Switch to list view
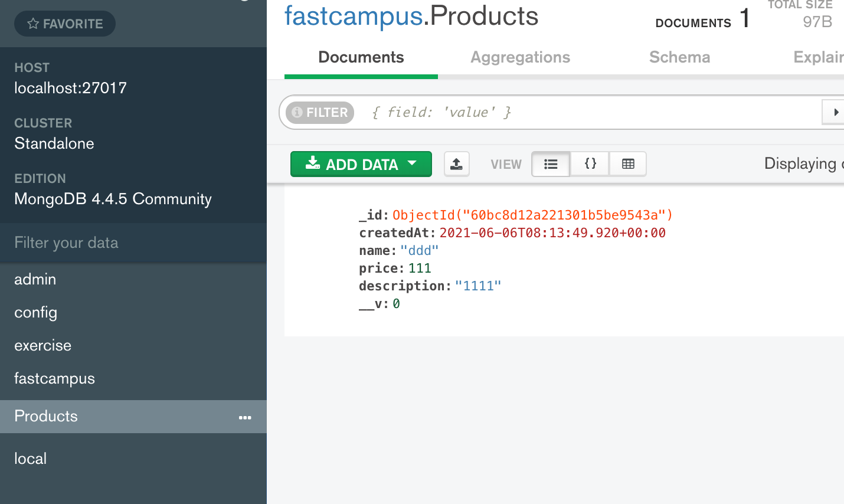Viewport: 844px width, 504px height. click(551, 164)
